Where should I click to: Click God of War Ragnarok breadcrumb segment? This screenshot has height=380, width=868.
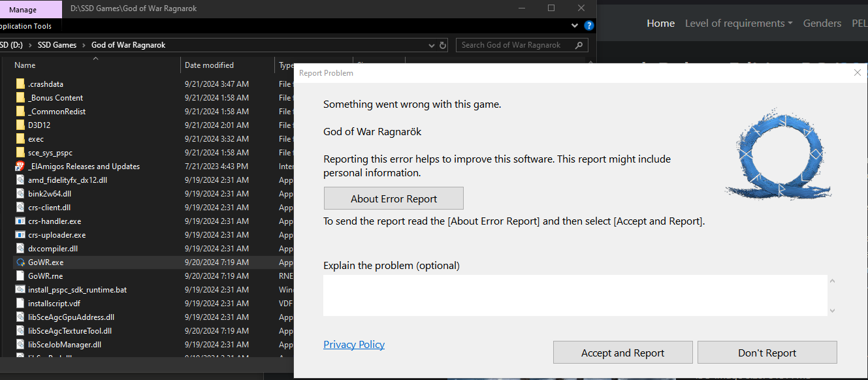[129, 46]
